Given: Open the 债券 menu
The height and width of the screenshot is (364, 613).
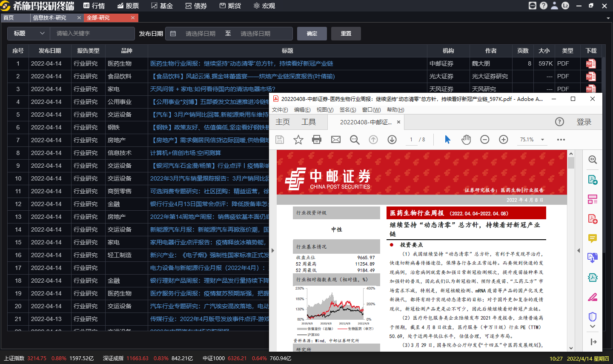Looking at the screenshot, I should (x=196, y=6).
